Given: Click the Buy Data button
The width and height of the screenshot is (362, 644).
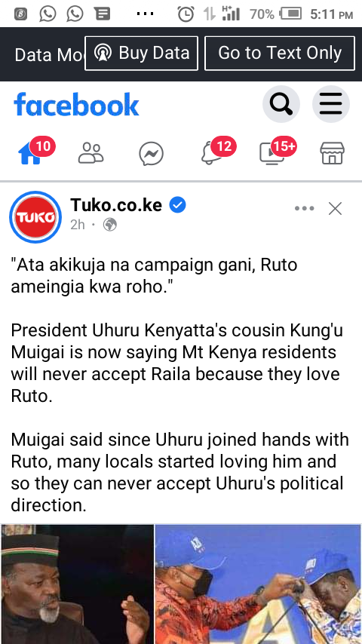Looking at the screenshot, I should pos(141,54).
